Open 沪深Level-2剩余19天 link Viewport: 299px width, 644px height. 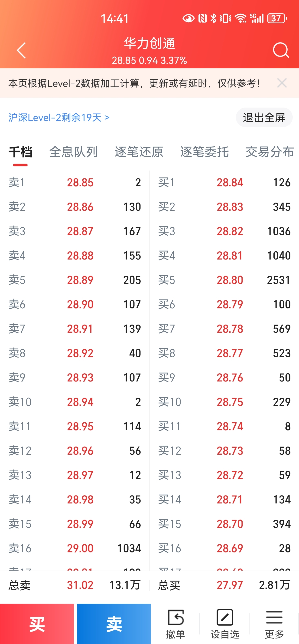pyautogui.click(x=59, y=118)
